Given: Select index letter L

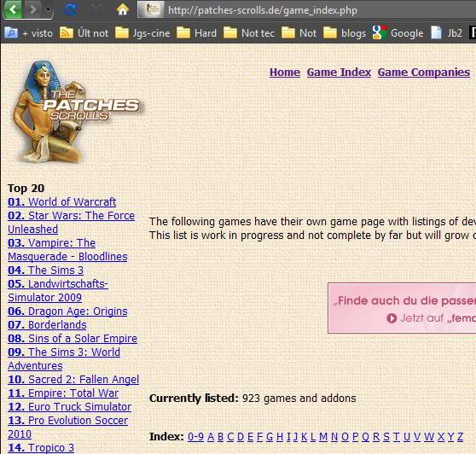Looking at the screenshot, I should point(313,437).
